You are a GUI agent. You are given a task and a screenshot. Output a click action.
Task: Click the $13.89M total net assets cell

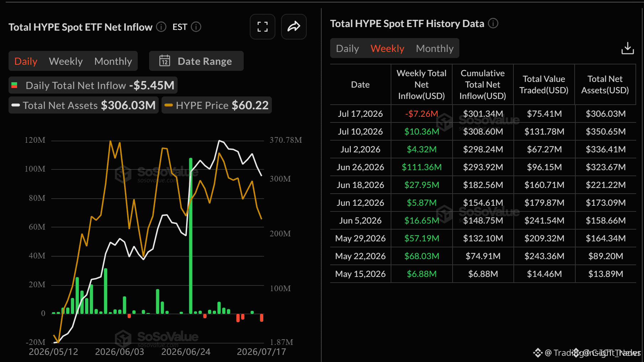click(606, 274)
